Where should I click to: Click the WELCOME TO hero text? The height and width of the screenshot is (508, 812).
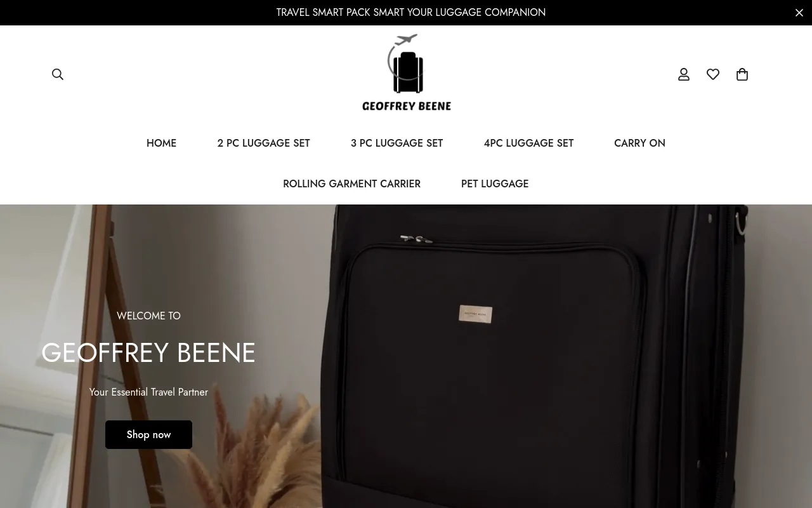click(x=148, y=316)
